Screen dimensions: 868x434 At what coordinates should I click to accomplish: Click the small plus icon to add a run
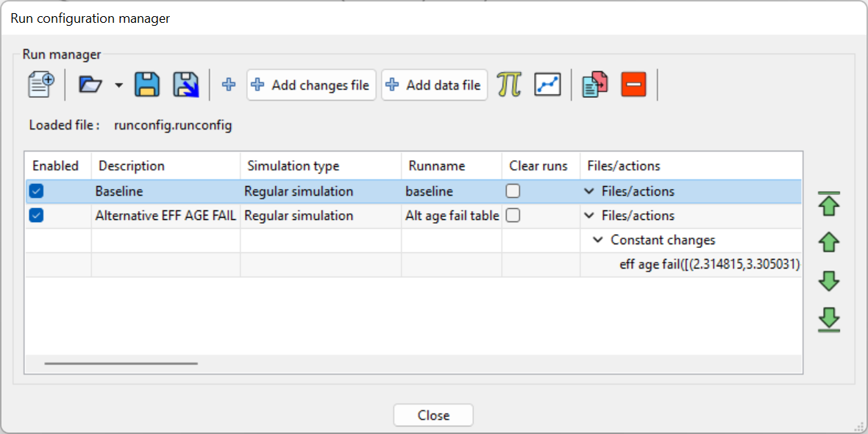228,85
